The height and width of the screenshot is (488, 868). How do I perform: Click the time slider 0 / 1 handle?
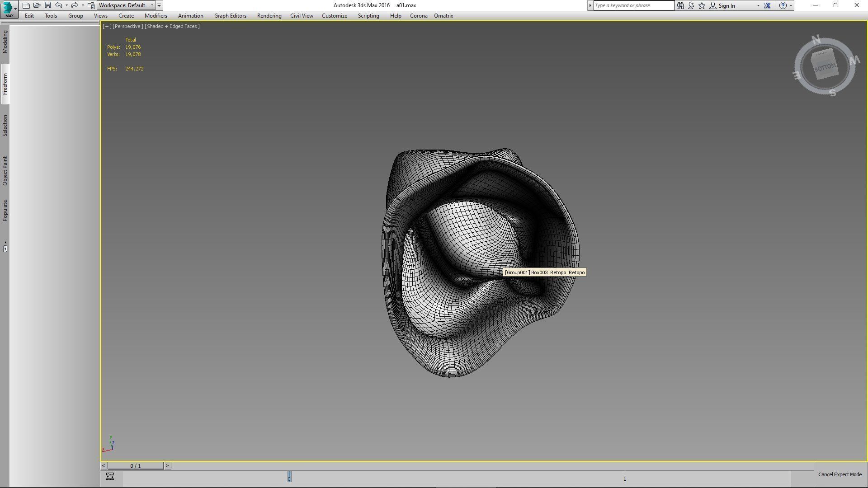click(136, 465)
